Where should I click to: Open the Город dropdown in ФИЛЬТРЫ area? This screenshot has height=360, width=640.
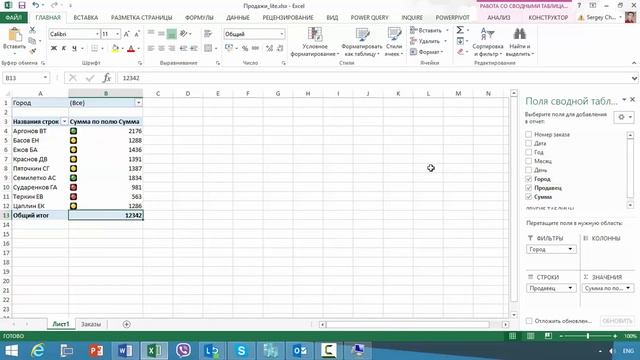click(x=570, y=249)
